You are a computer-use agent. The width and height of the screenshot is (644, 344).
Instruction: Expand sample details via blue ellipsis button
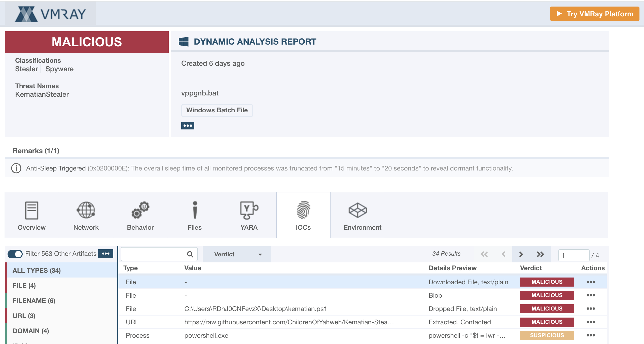pyautogui.click(x=188, y=125)
